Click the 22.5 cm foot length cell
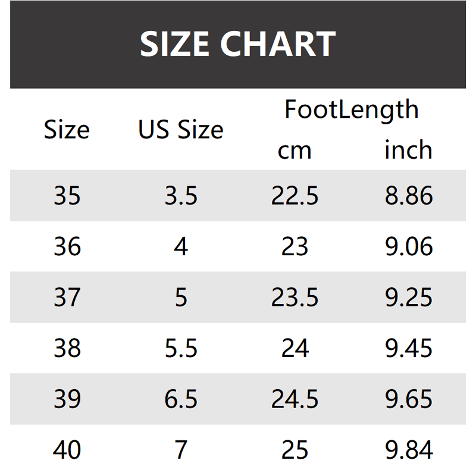Image resolution: width=476 pixels, height=476 pixels. tap(295, 196)
